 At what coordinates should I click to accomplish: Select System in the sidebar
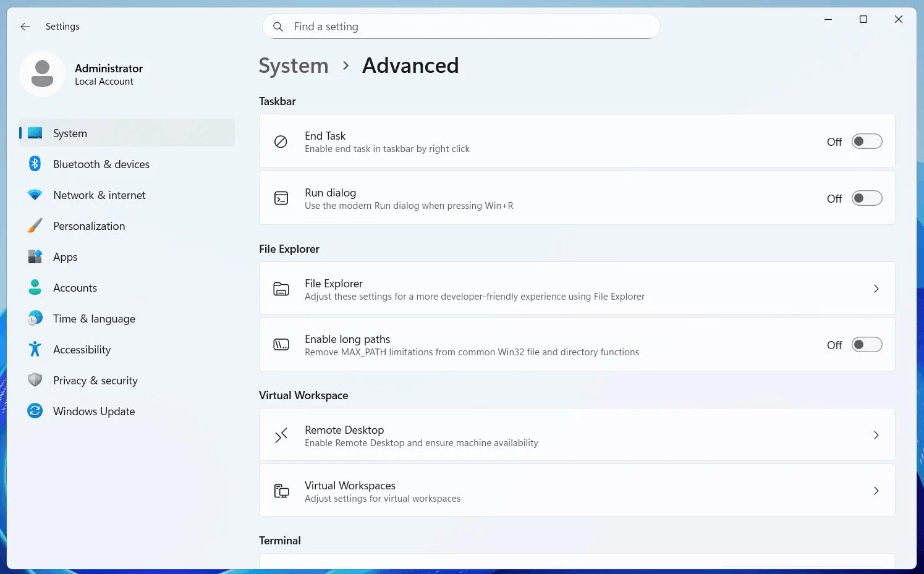click(x=69, y=133)
